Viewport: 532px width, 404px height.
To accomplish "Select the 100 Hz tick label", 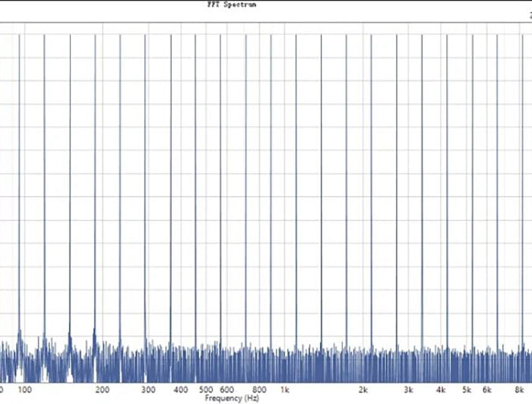I will [x=24, y=390].
